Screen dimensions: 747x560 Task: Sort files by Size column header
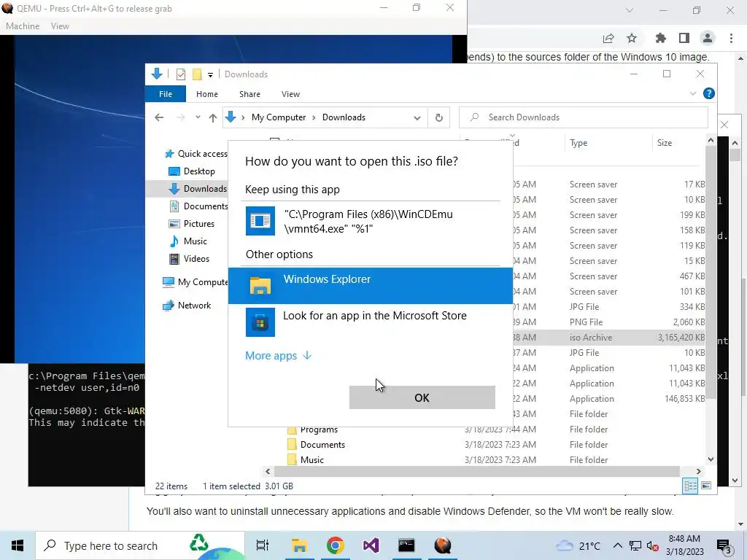664,143
